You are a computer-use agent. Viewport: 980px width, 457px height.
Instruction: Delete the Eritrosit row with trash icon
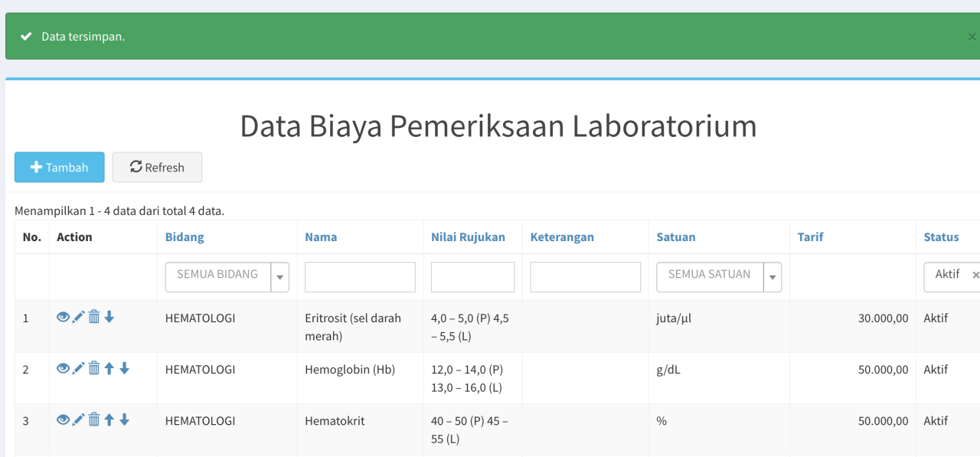[93, 317]
